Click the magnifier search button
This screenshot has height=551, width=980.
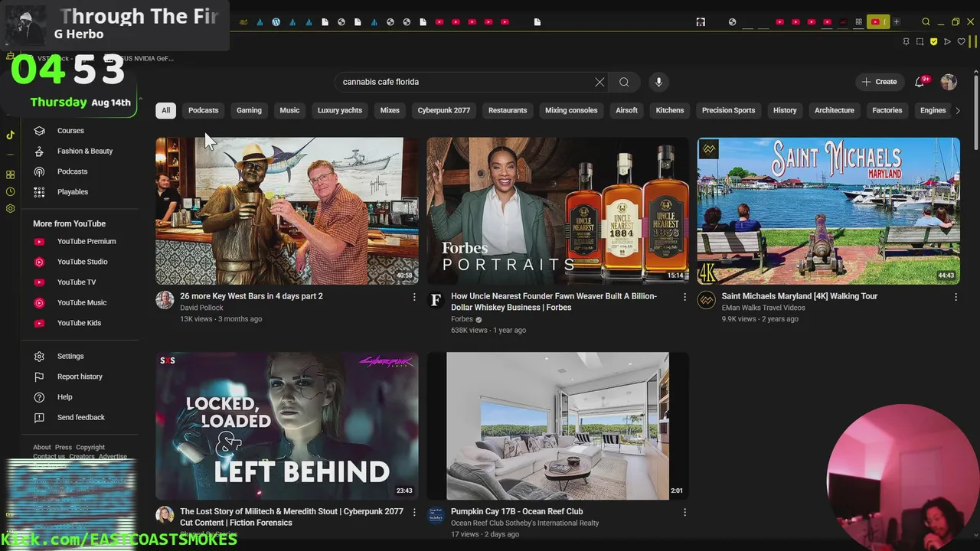(x=624, y=82)
